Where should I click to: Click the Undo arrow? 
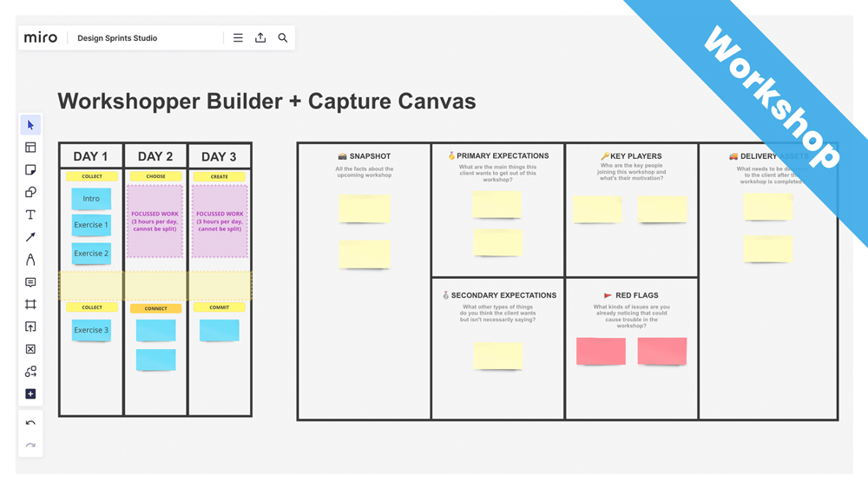pos(30,424)
